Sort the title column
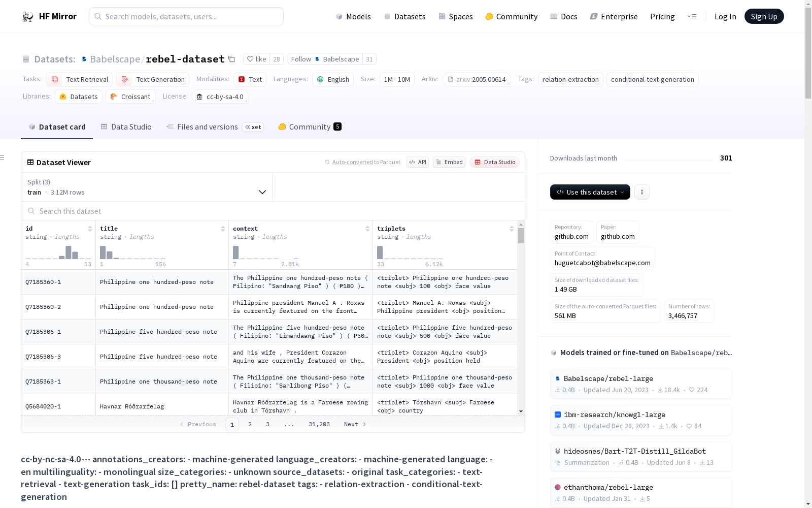 (223, 229)
